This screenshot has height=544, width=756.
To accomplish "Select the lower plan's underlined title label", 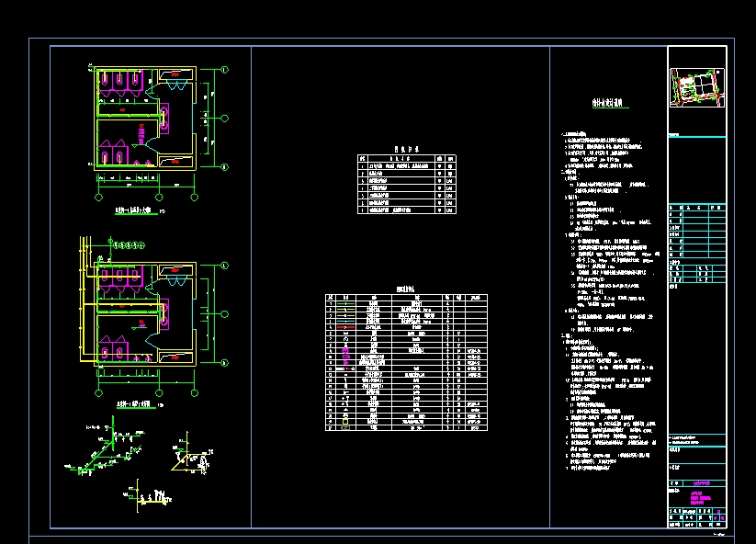I will [x=135, y=404].
